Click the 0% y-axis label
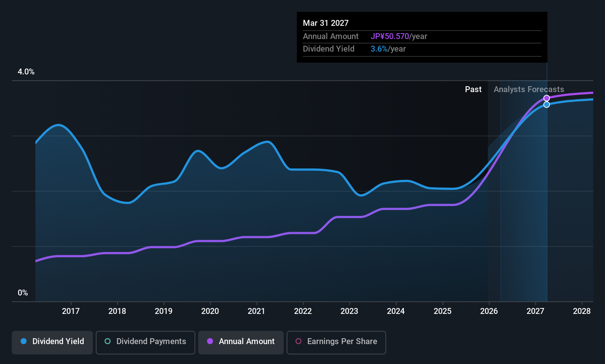This screenshot has width=605, height=364. coord(23,293)
